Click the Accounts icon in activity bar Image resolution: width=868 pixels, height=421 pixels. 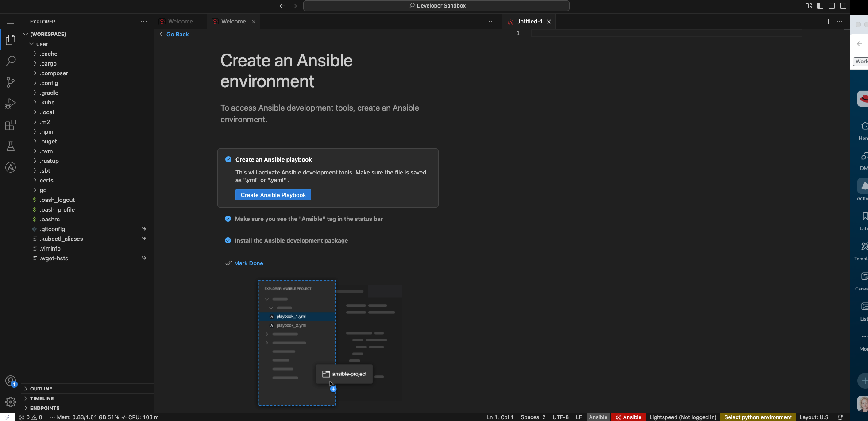point(11,381)
